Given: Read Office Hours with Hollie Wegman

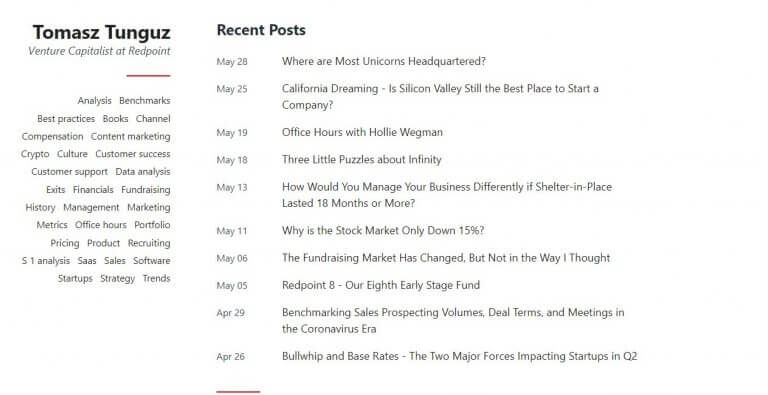Looking at the screenshot, I should pyautogui.click(x=362, y=132).
